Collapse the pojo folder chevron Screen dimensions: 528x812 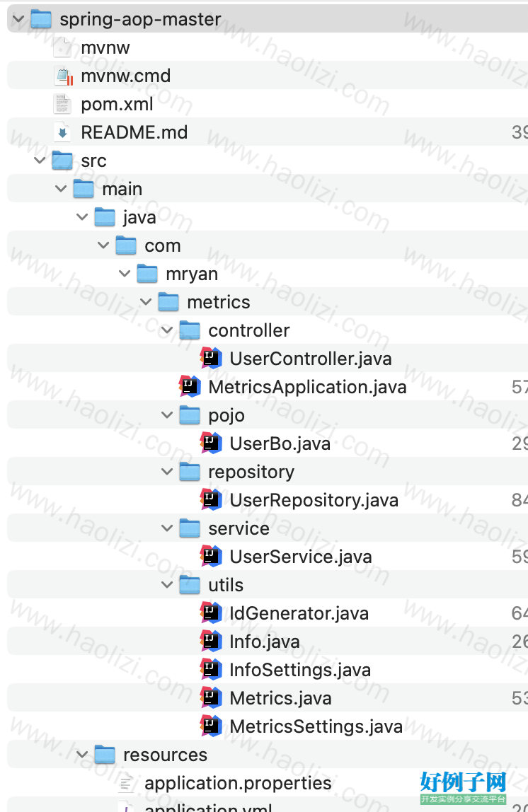pyautogui.click(x=167, y=415)
